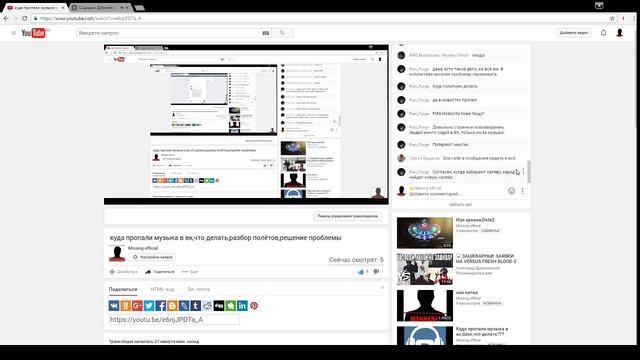Expand the "Ещё" more actions menu
Screen dimensions: 640x360
click(x=190, y=272)
